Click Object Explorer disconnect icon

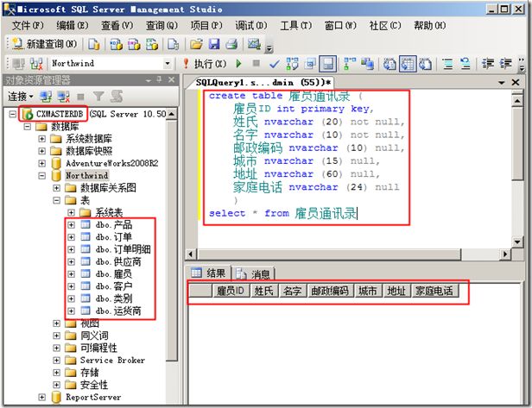click(x=63, y=97)
